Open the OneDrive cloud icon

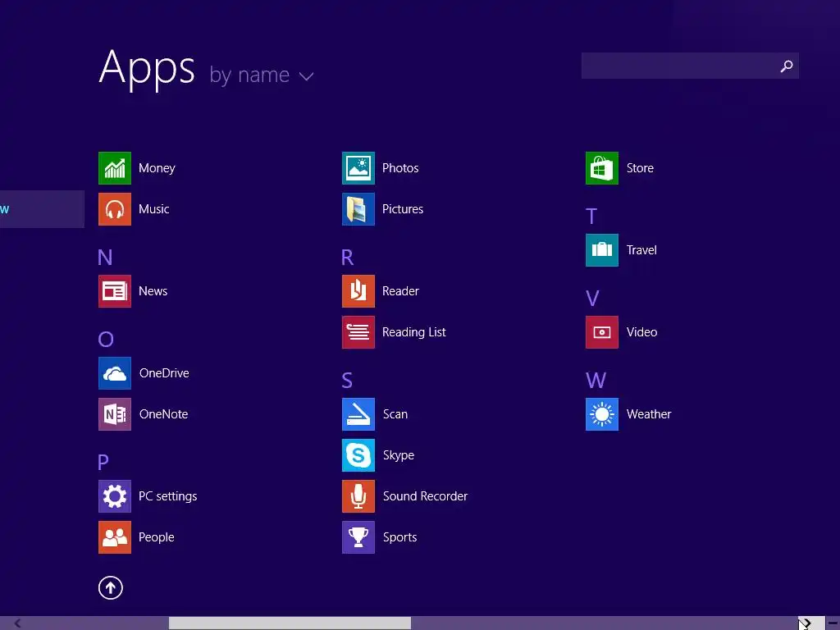pos(115,373)
